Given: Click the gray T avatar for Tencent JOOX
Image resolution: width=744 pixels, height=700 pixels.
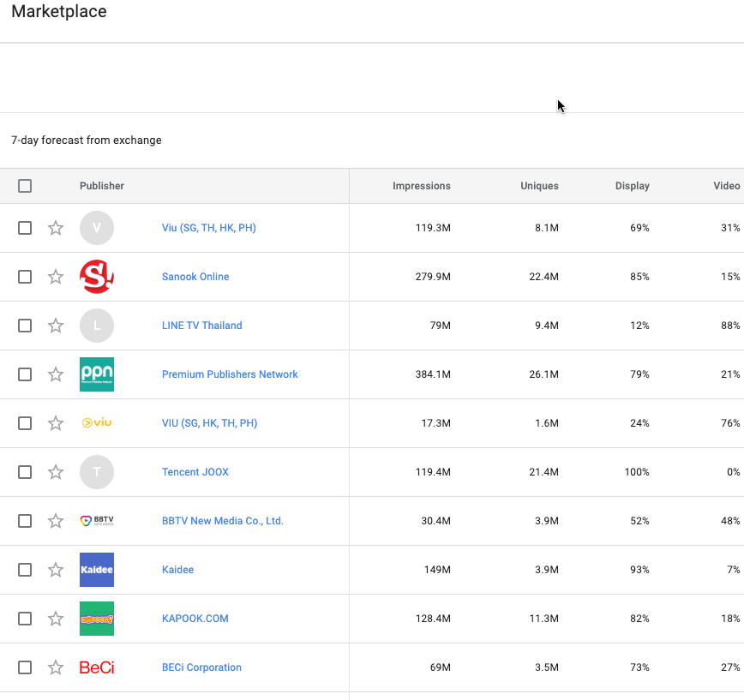Looking at the screenshot, I should click(97, 472).
